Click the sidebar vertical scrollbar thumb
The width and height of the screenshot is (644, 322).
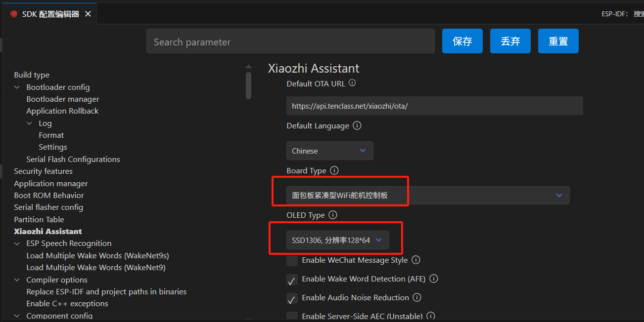tap(248, 85)
